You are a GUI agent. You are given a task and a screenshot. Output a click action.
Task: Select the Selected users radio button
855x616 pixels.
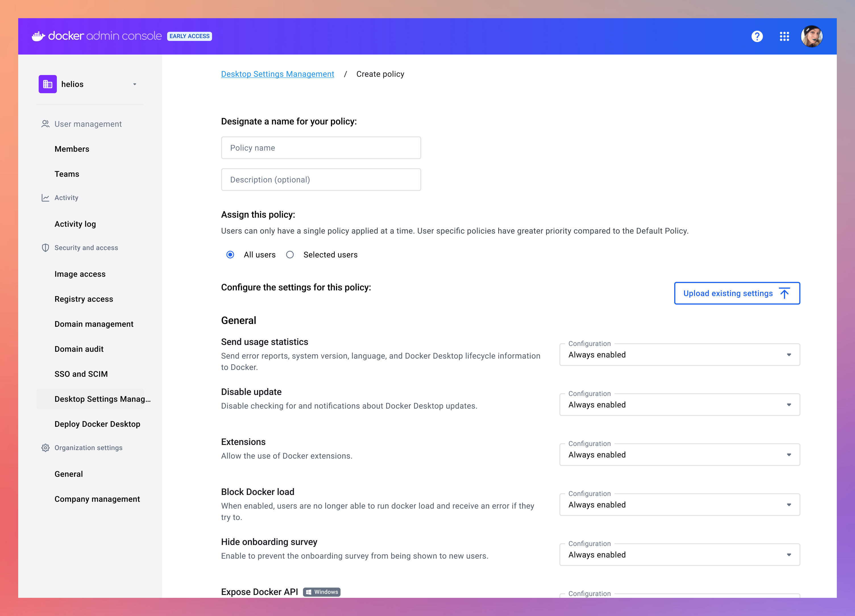(290, 255)
